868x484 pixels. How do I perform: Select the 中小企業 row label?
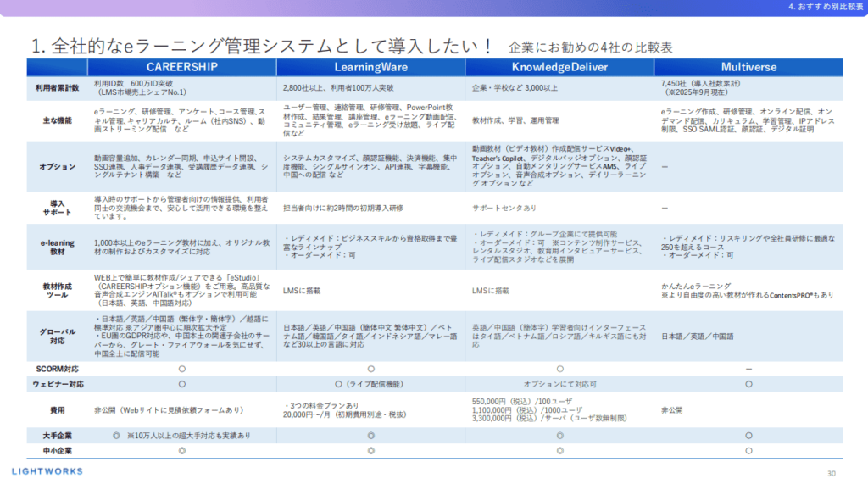tap(57, 451)
